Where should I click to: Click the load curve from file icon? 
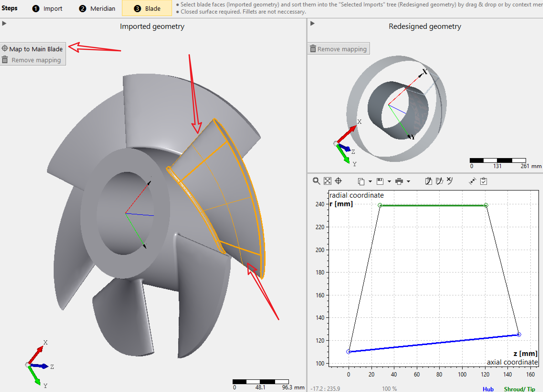[439, 181]
